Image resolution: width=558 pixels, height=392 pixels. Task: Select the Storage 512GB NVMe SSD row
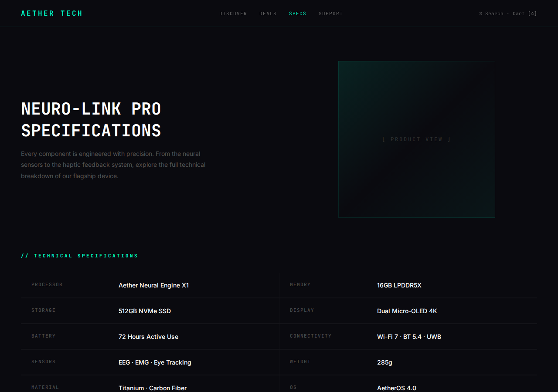tap(150, 311)
